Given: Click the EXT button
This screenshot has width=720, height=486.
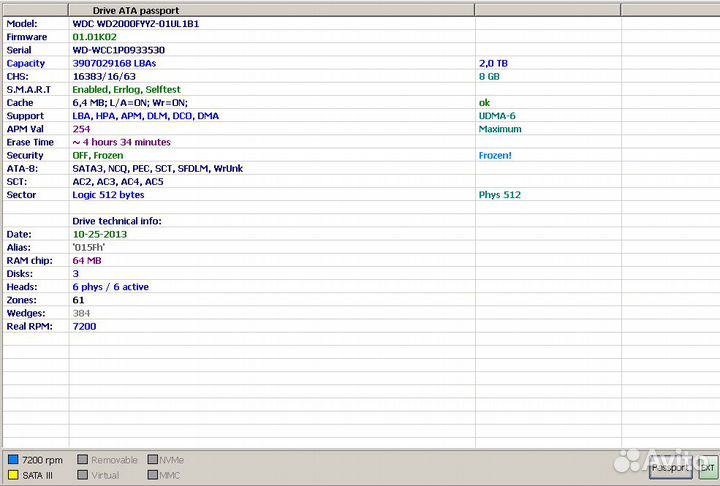Looking at the screenshot, I should click(x=707, y=468).
